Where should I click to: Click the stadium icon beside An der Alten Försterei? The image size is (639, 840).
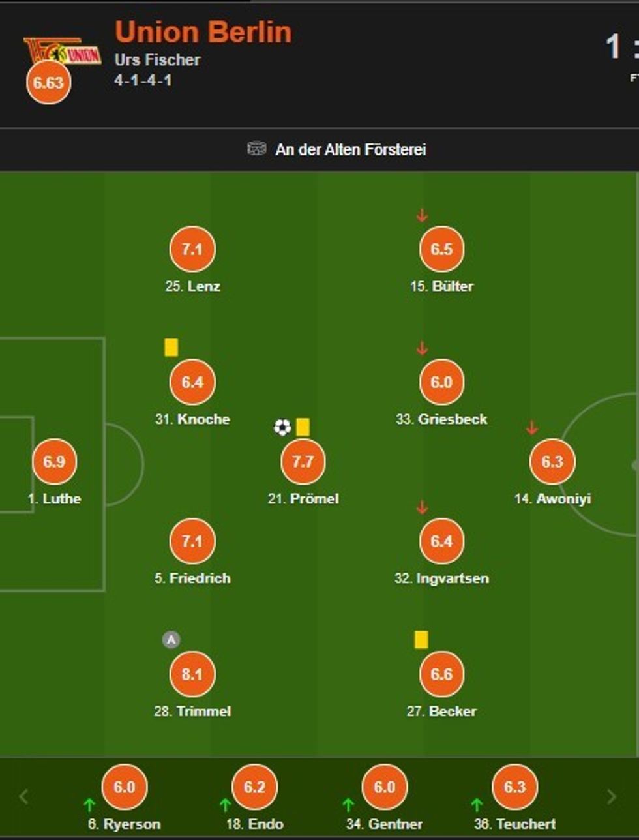(x=257, y=149)
